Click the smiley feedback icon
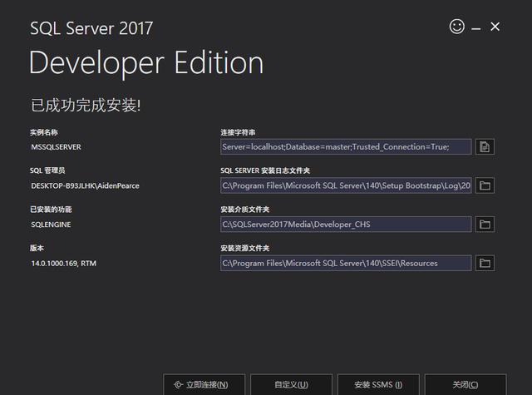 (x=456, y=27)
